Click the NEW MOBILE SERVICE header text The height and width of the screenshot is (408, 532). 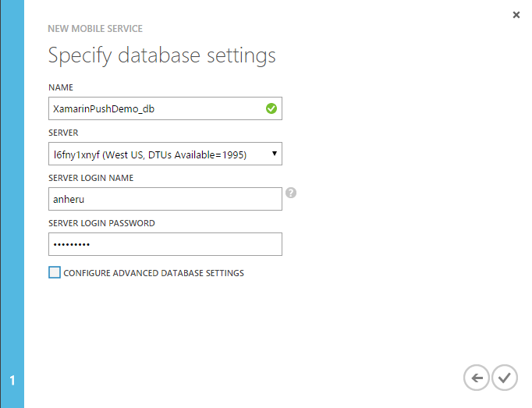(x=95, y=29)
